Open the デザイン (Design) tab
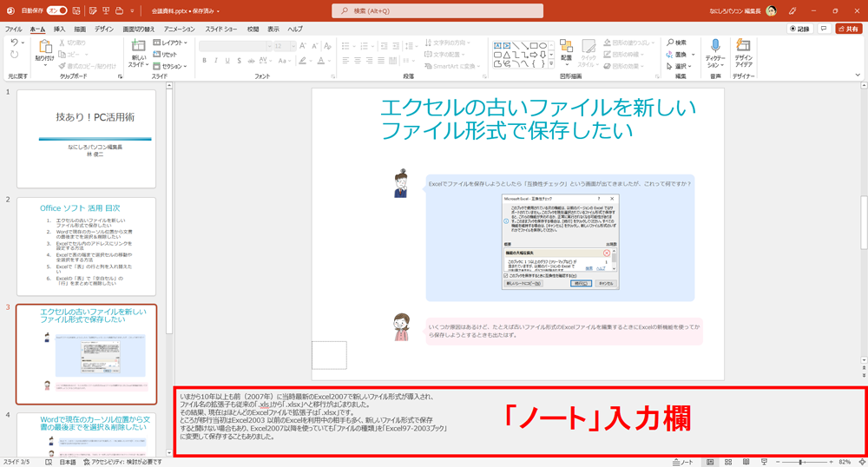Screen dimensions: 868x467 pyautogui.click(x=103, y=29)
